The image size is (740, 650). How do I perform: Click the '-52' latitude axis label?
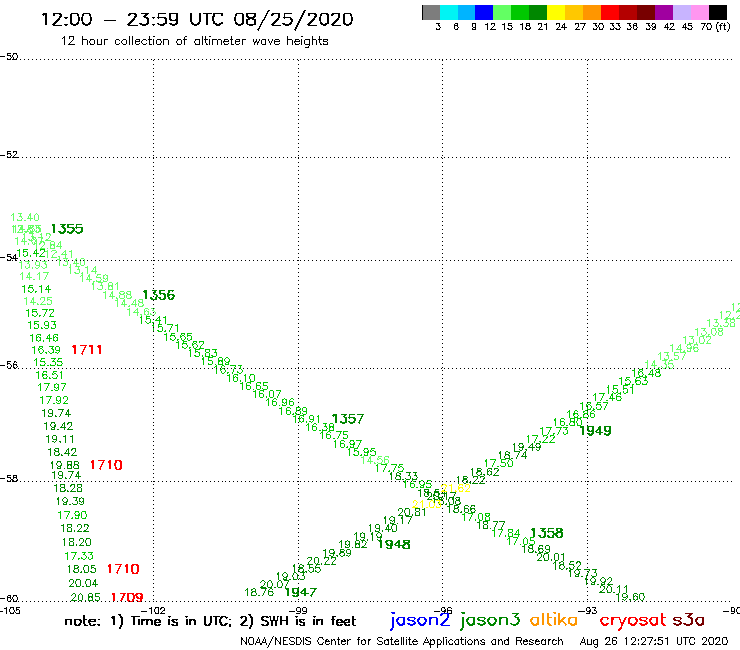[9, 155]
